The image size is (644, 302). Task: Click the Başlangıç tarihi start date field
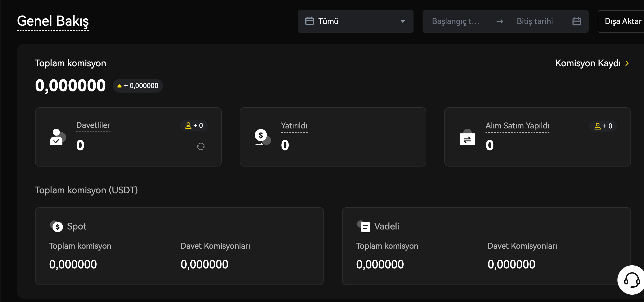455,21
